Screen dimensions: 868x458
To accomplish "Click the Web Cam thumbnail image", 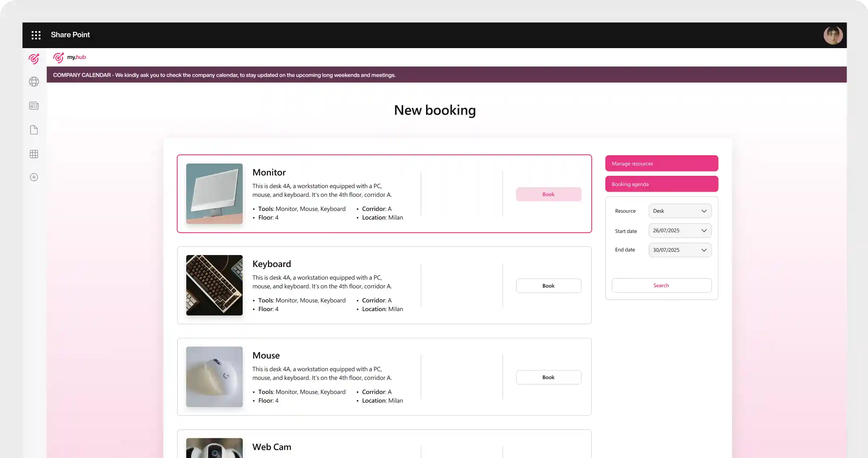I will (x=214, y=448).
